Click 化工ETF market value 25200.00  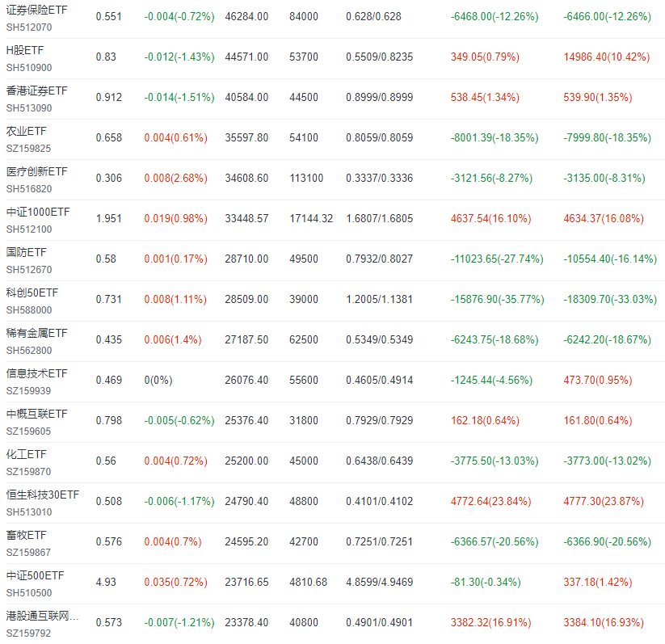[x=246, y=461]
